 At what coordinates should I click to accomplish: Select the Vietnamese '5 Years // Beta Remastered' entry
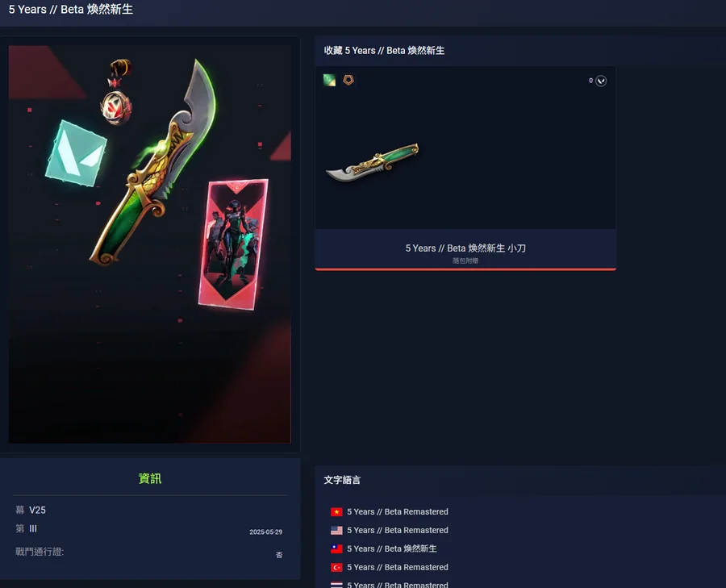point(397,511)
